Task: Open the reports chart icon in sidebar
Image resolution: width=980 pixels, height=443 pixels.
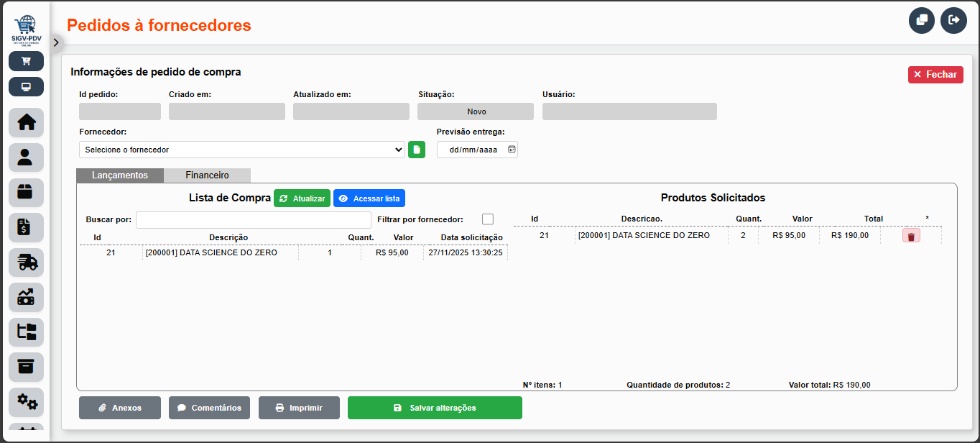Action: [26, 297]
